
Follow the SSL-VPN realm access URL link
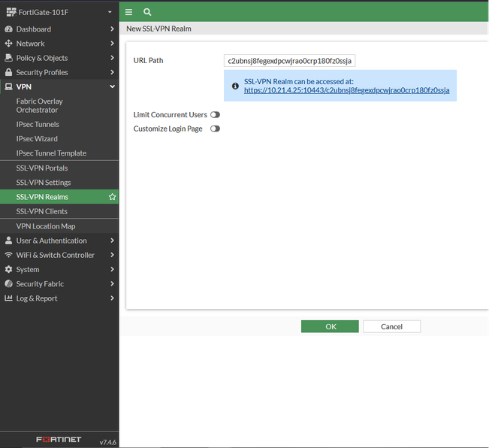(x=346, y=90)
